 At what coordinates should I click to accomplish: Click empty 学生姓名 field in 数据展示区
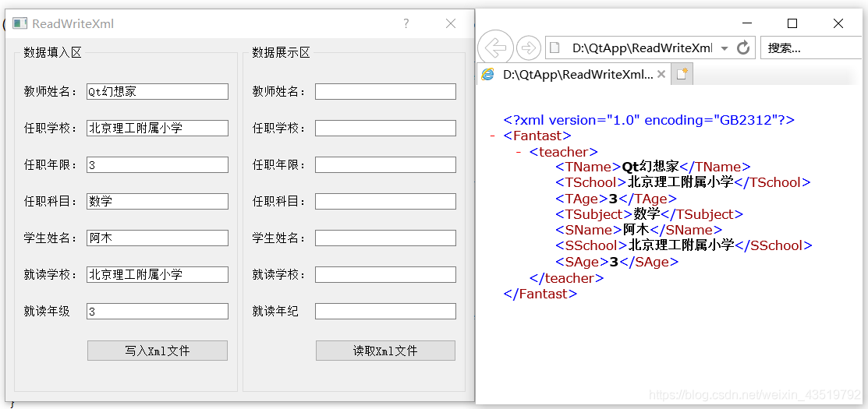[385, 238]
